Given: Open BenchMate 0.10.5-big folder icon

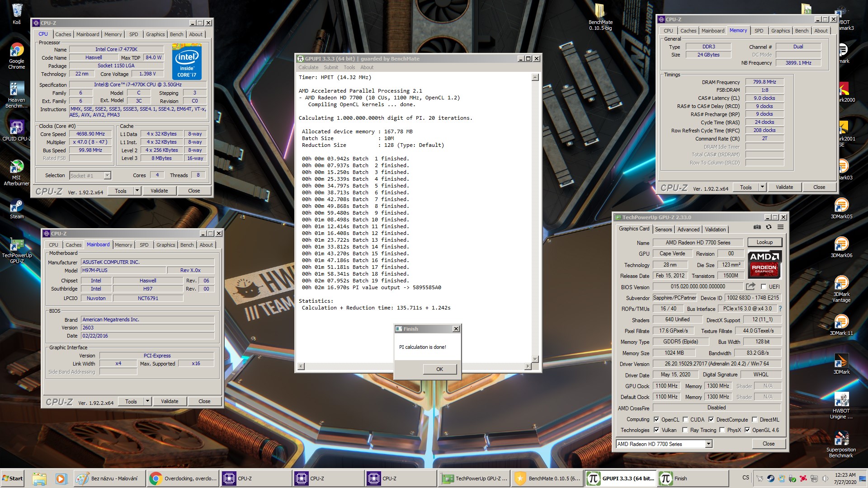Looking at the screenshot, I should [600, 17].
